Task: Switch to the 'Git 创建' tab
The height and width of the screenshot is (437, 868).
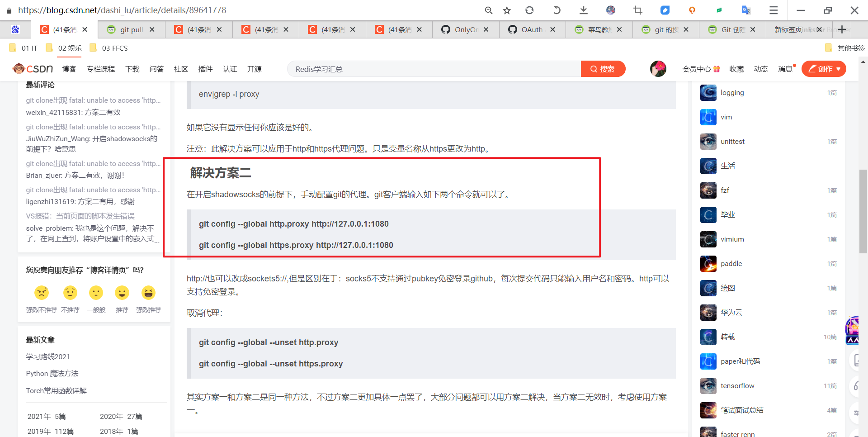Action: 732,29
